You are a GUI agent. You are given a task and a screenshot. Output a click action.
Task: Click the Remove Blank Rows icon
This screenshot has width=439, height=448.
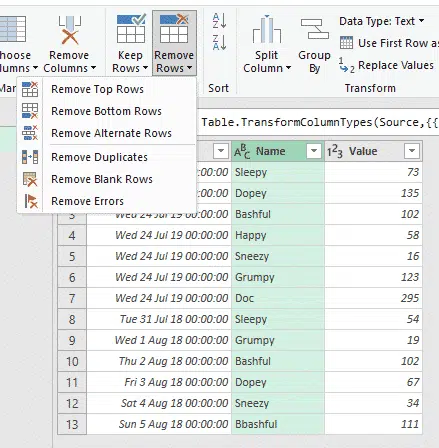click(30, 179)
